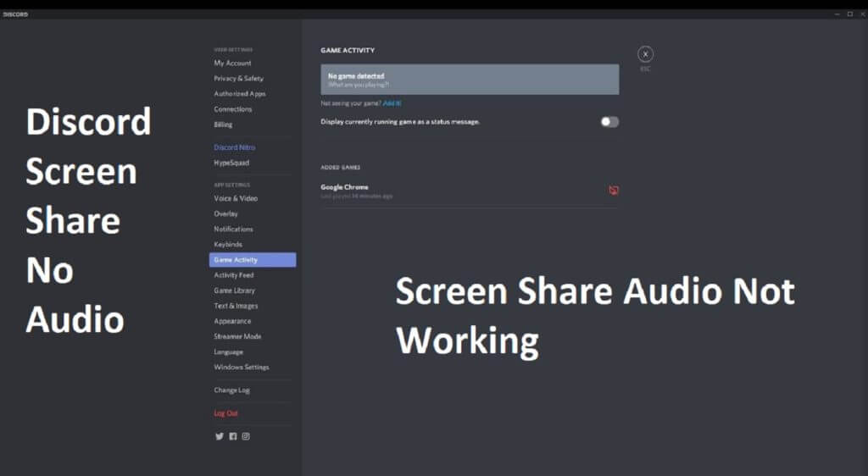
Task: Click the Add it! link
Action: 392,103
